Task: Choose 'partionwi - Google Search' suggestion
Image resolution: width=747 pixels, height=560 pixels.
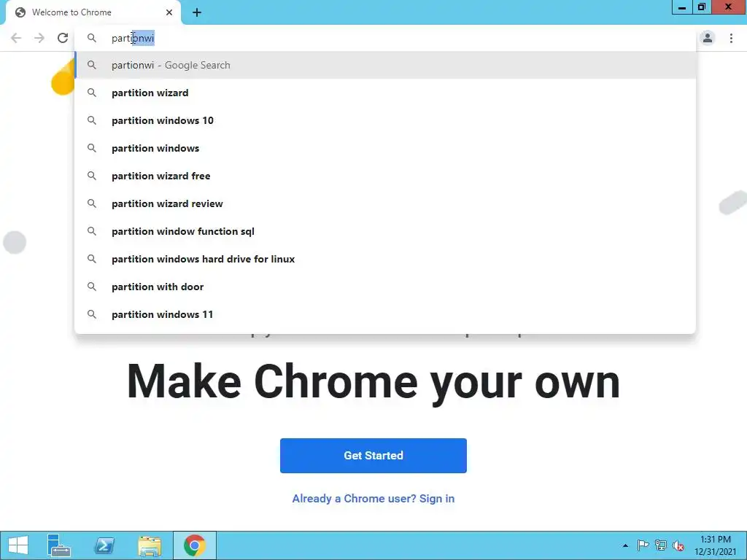Action: tap(386, 65)
